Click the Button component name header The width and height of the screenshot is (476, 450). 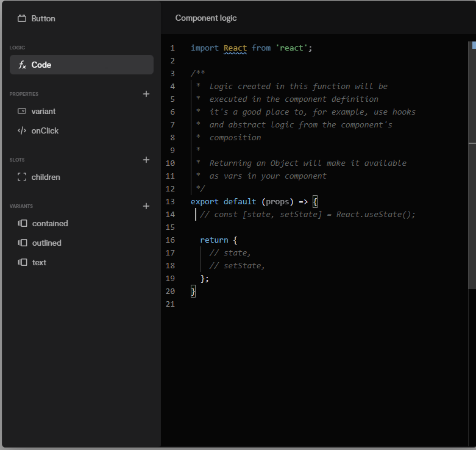(43, 18)
